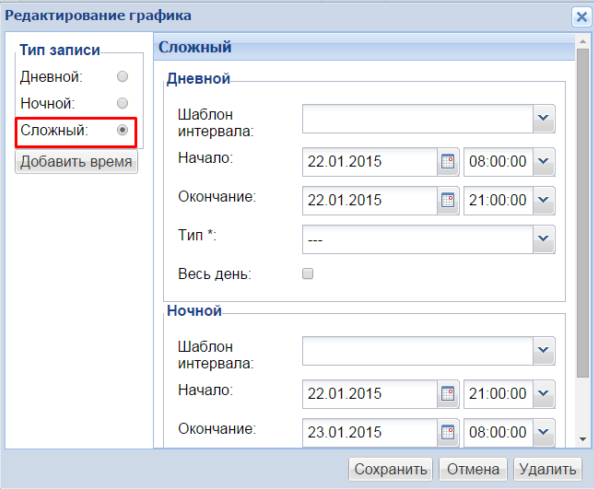The height and width of the screenshot is (489, 594).
Task: Expand the Тип dropdown list
Action: point(544,239)
